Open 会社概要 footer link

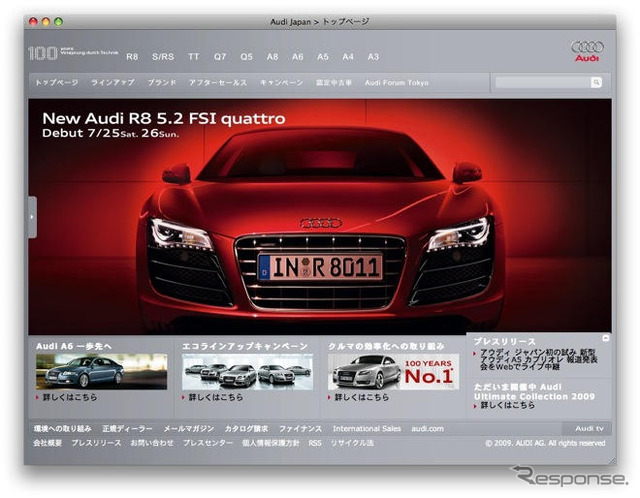click(48, 443)
